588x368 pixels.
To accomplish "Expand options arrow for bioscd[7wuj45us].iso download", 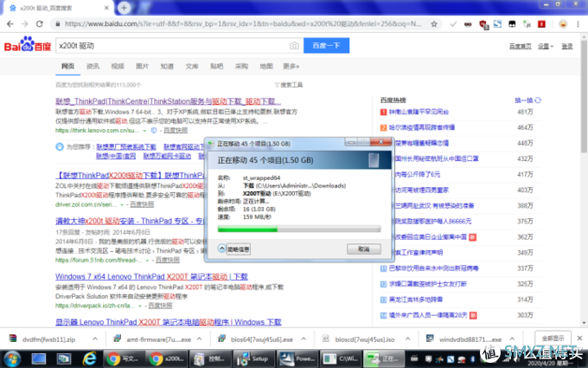I will coord(408,339).
